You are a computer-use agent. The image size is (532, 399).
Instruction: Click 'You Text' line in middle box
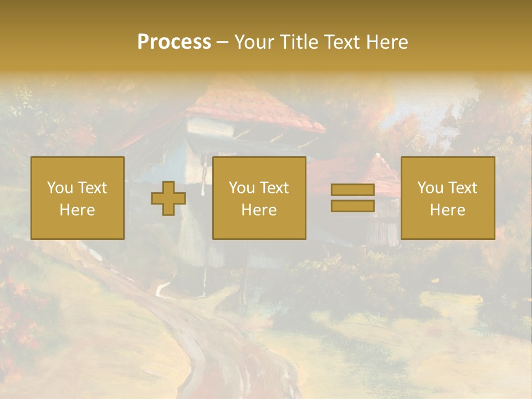259,188
